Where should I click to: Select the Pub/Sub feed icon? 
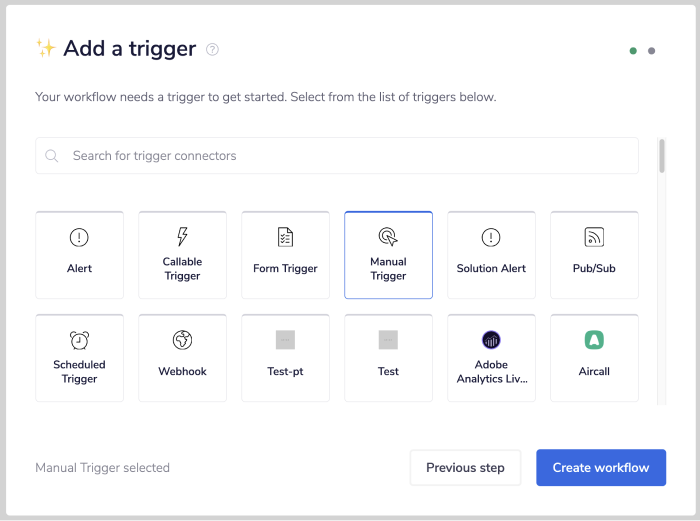pos(594,237)
